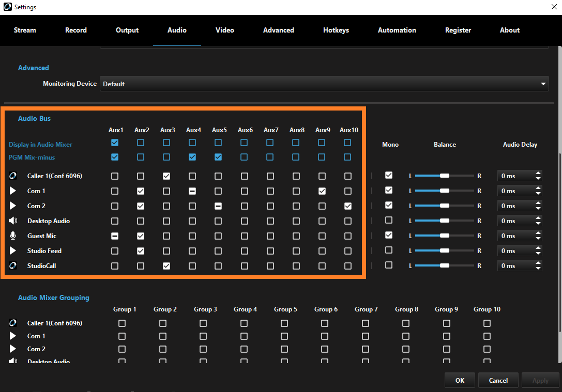Enable Aux2 for PGM Mix-minus

pyautogui.click(x=141, y=157)
